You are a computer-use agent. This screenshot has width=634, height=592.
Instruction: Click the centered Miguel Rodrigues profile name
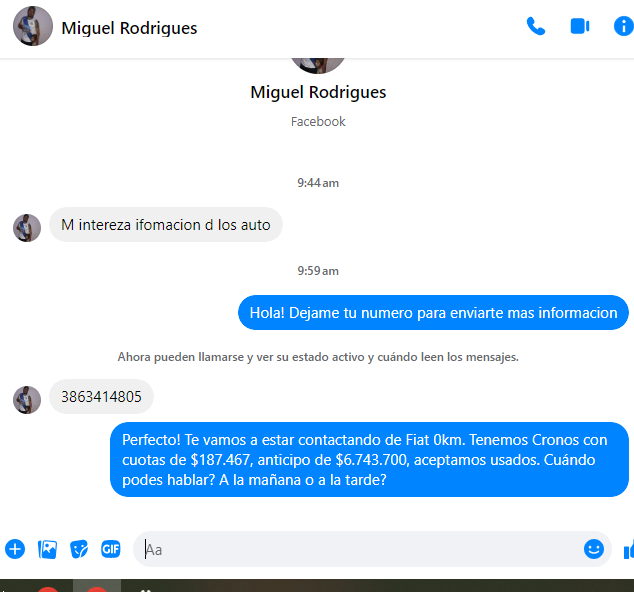318,92
